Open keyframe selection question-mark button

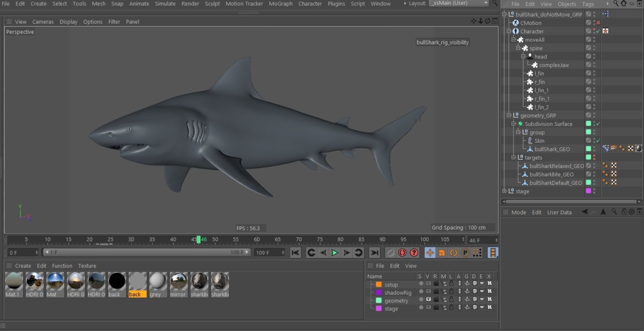pos(414,253)
